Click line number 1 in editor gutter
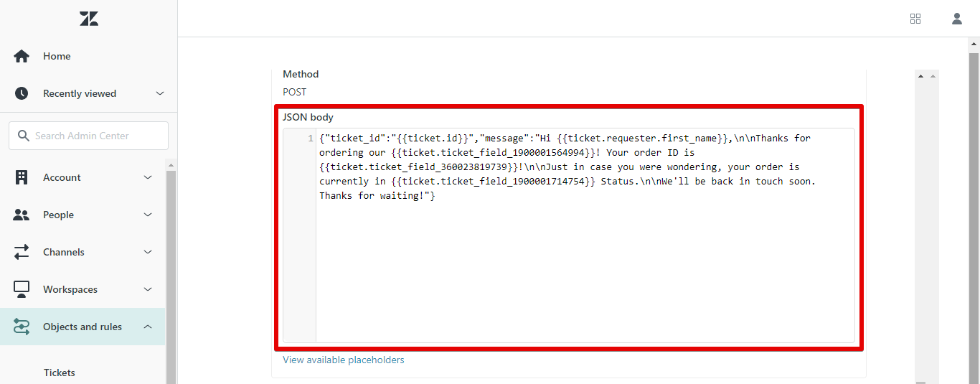This screenshot has width=980, height=384. (x=310, y=138)
